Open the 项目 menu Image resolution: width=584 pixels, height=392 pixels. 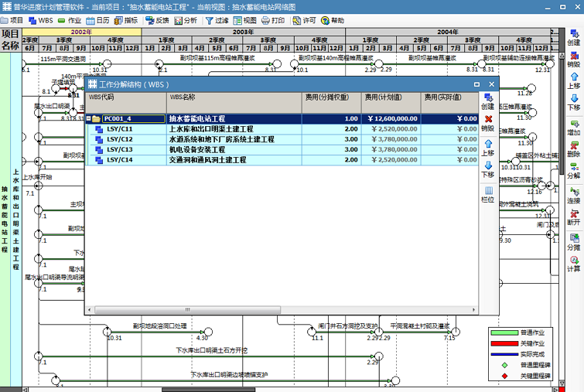point(12,21)
